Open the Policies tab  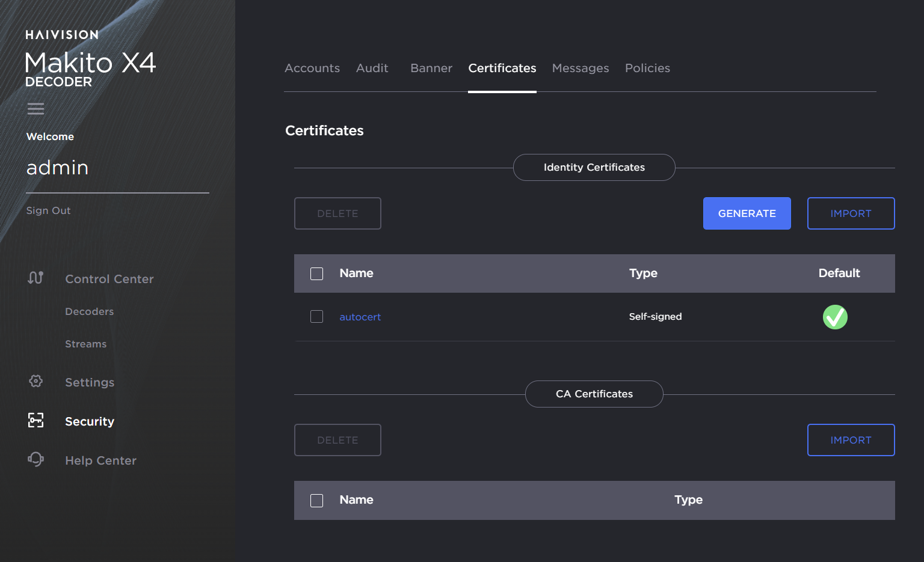[x=647, y=68]
